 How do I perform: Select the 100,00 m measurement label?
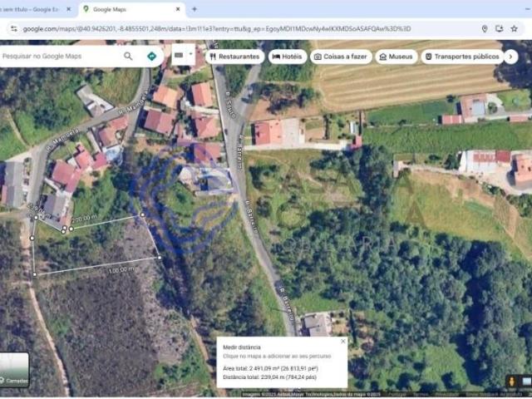[121, 270]
